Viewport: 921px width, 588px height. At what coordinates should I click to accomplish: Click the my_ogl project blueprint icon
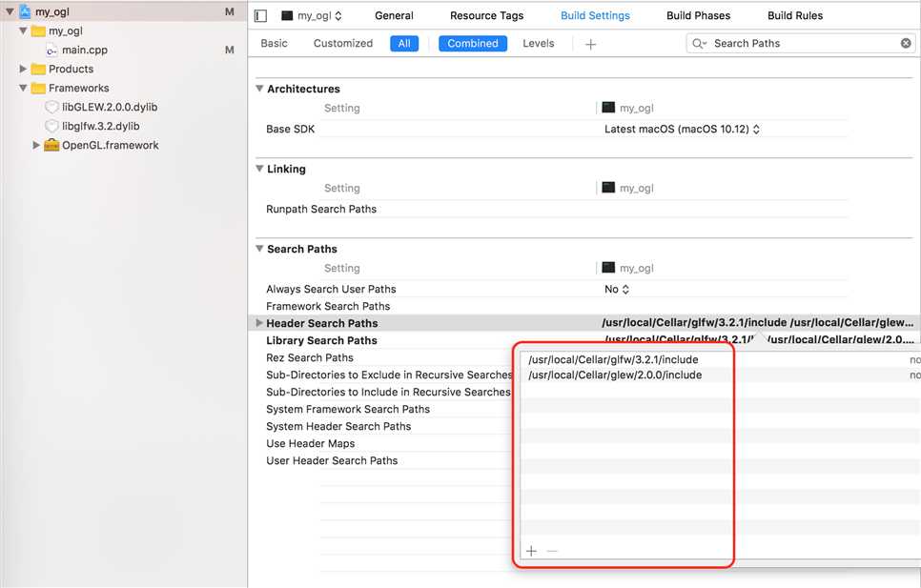pos(25,11)
